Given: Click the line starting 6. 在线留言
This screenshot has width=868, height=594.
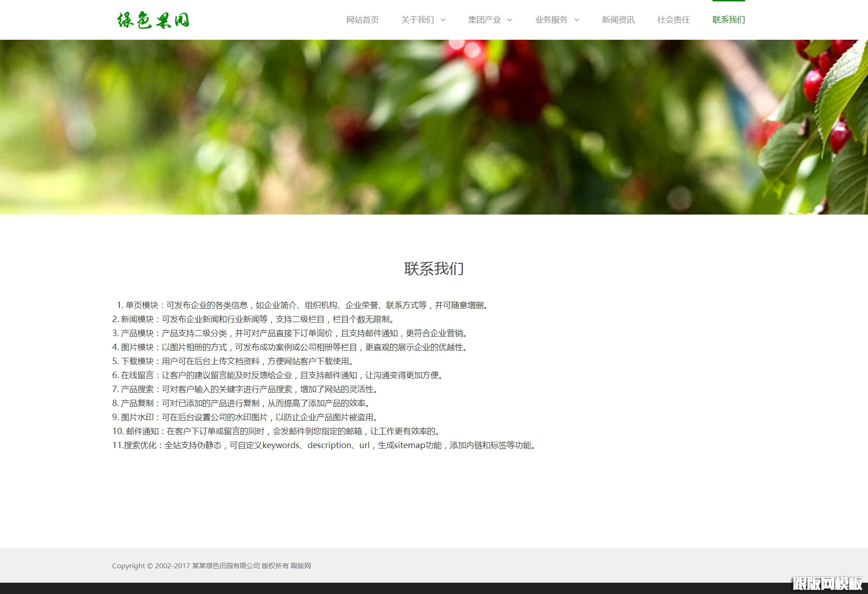Looking at the screenshot, I should 278,375.
